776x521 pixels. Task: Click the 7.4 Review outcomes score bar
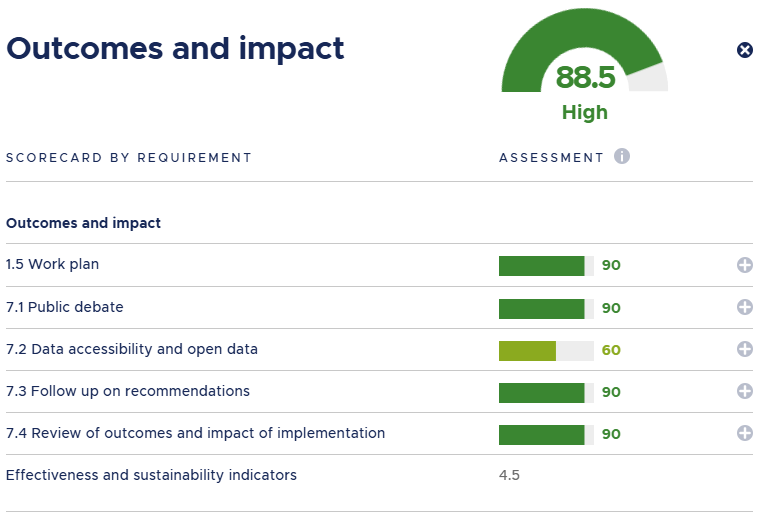point(546,433)
